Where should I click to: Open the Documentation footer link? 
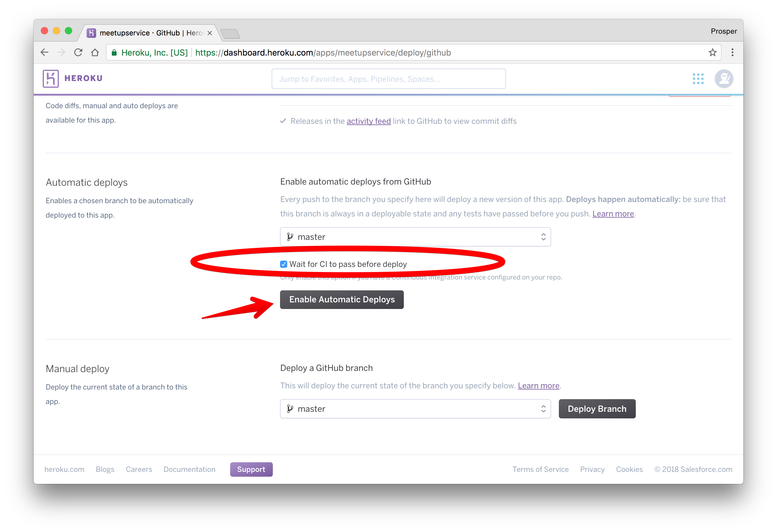[x=189, y=469]
